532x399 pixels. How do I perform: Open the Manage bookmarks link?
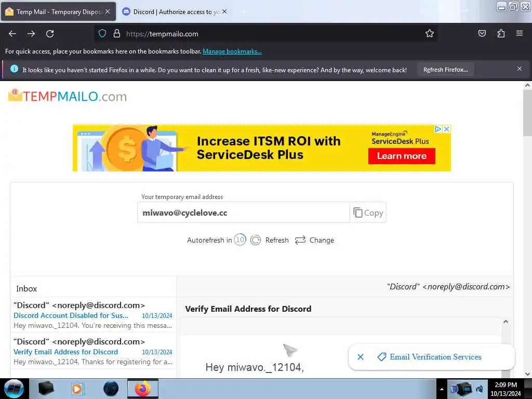click(x=232, y=51)
